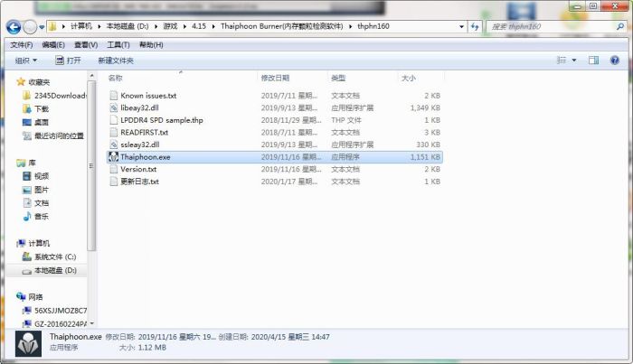Open the 图片 library in sidebar

[42, 190]
